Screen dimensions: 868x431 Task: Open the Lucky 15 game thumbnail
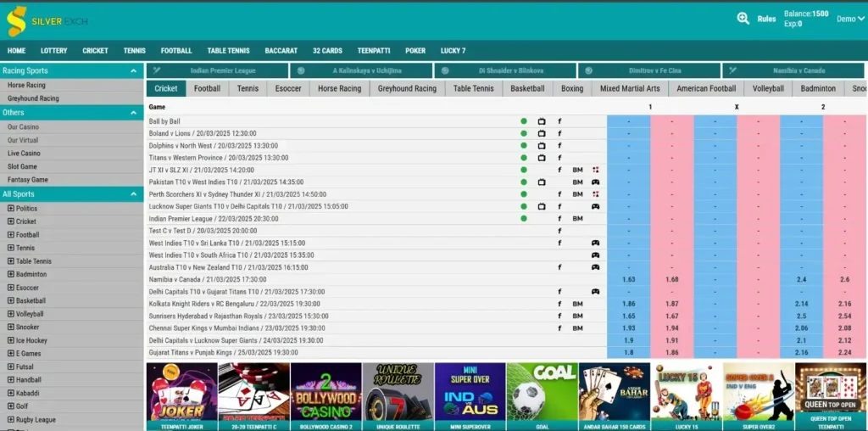click(x=687, y=397)
